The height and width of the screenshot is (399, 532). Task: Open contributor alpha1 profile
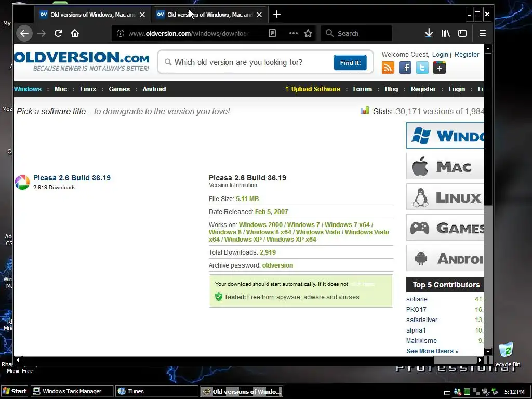[416, 330]
